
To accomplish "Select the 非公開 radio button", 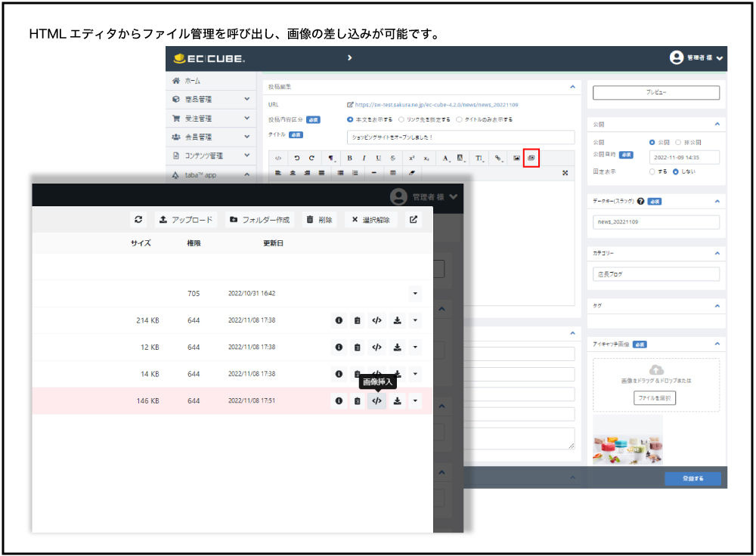I will 678,142.
